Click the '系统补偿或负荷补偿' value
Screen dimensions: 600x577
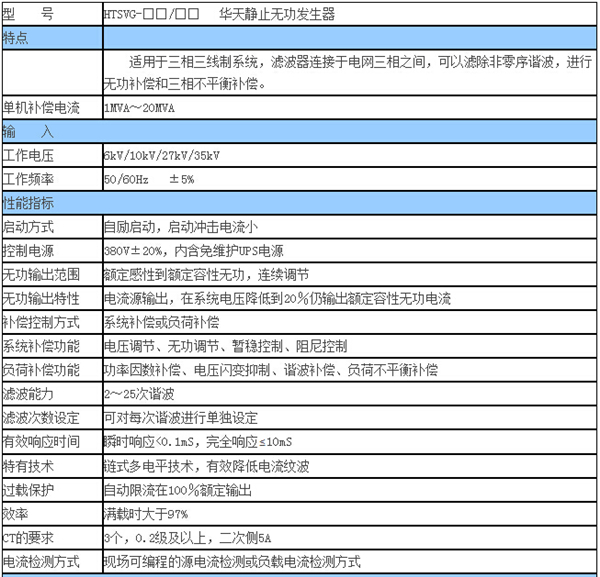point(162,323)
